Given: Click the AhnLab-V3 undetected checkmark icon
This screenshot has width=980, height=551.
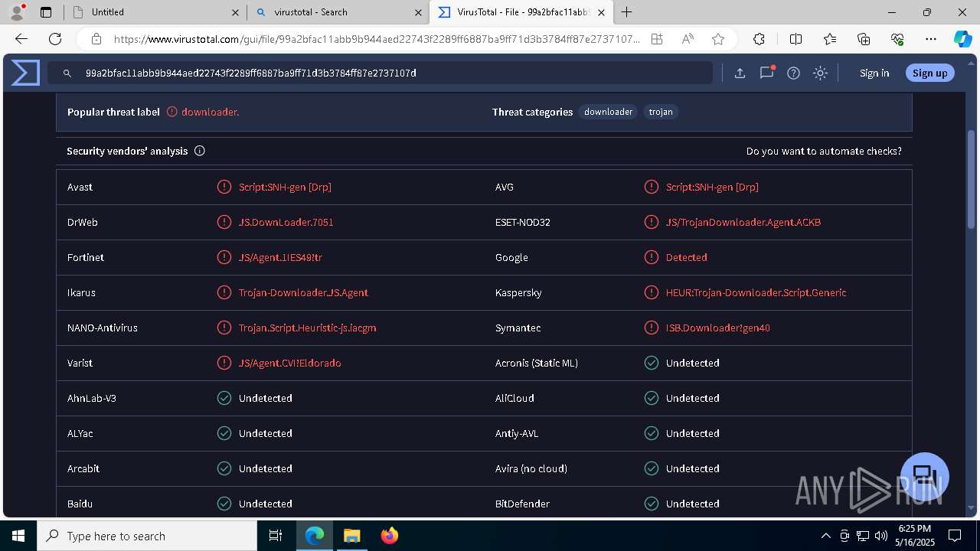Looking at the screenshot, I should pyautogui.click(x=224, y=398).
